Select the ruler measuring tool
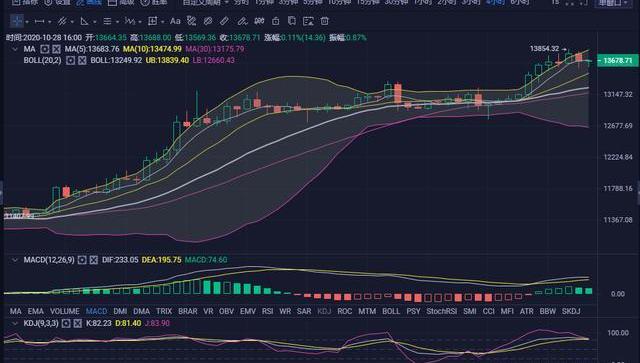The height and width of the screenshot is (363, 640). coord(224,21)
